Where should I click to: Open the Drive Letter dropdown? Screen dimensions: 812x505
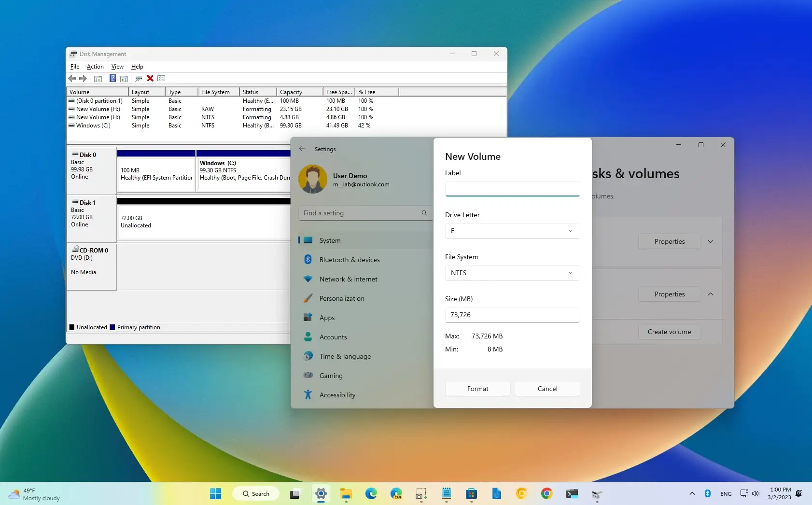[512, 231]
